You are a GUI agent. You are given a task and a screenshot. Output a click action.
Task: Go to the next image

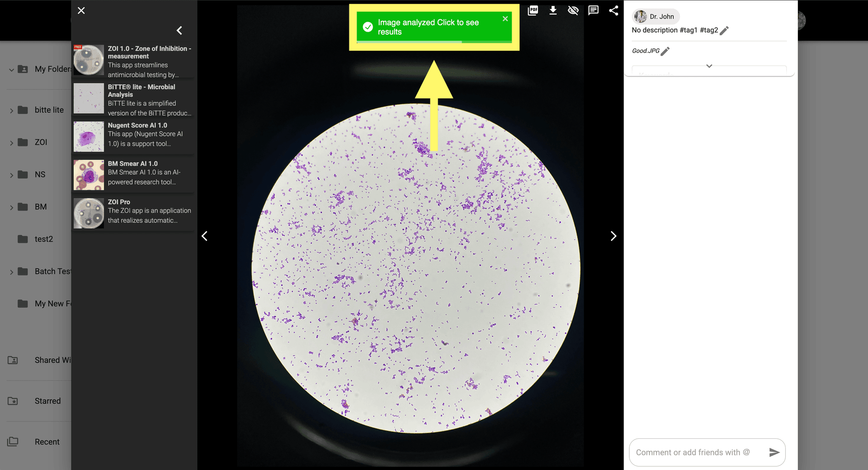coord(613,236)
